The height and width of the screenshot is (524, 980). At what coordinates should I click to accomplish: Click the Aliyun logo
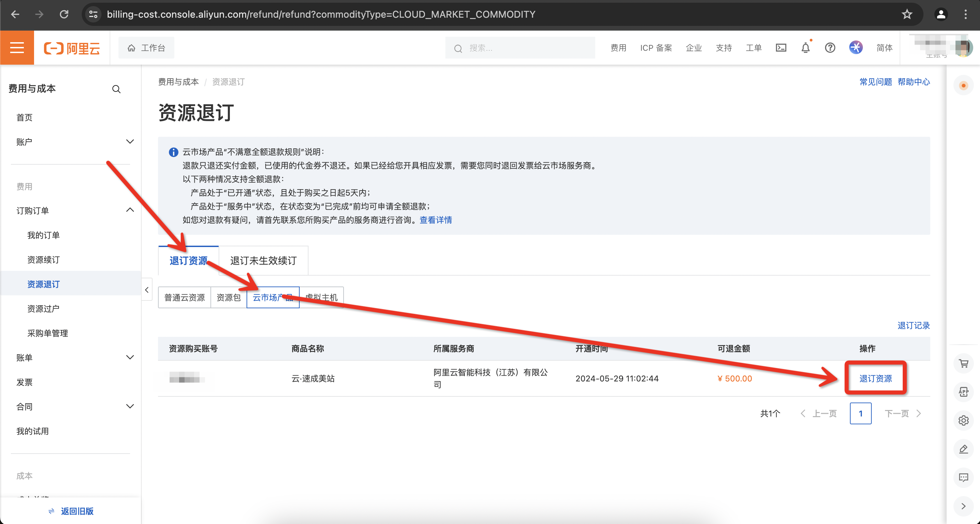click(72, 48)
